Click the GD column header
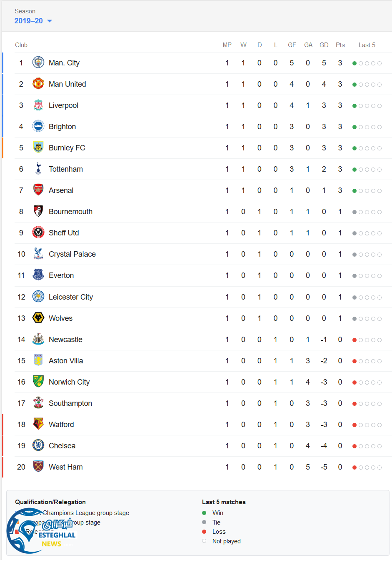This screenshot has height=565, width=392. (x=324, y=45)
